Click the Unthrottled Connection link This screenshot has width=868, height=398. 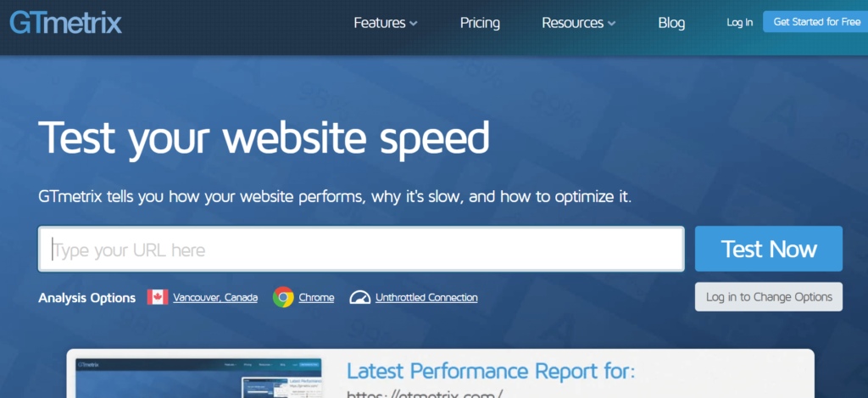pos(426,298)
